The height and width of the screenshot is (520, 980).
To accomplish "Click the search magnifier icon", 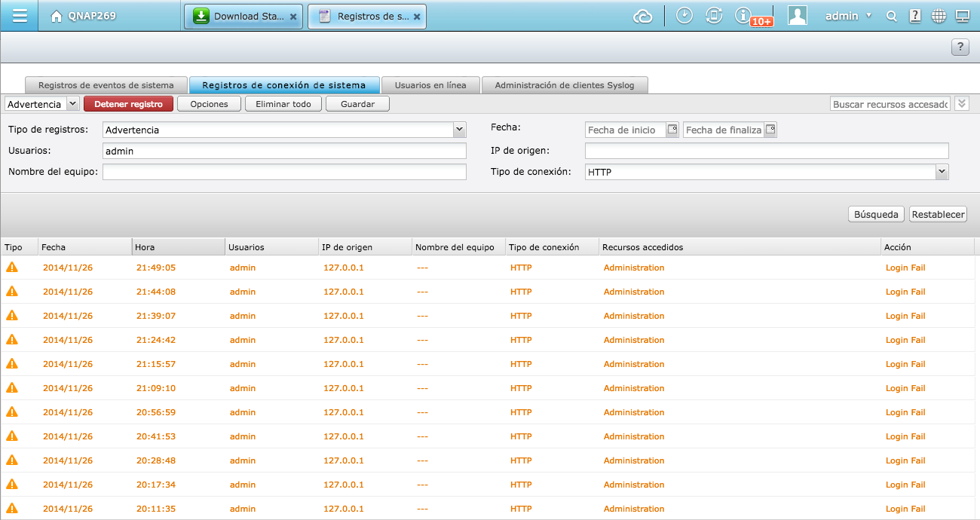I will [x=892, y=16].
